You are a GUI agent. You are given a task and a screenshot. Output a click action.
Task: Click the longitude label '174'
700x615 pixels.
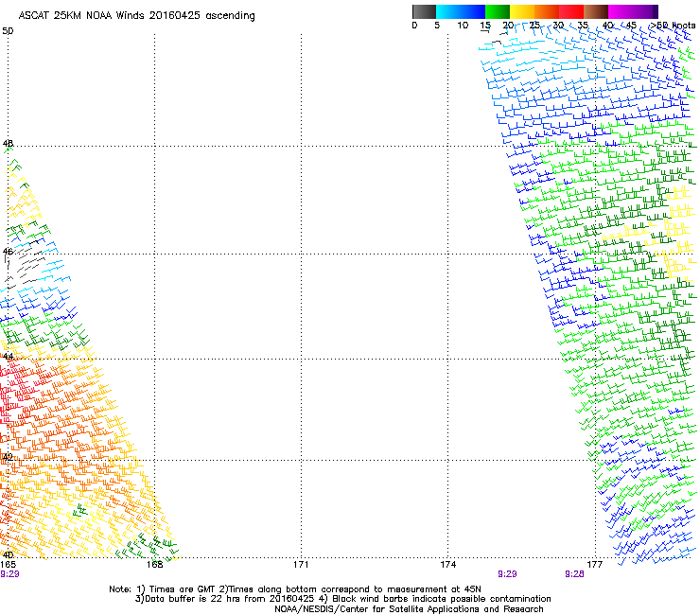(x=447, y=565)
